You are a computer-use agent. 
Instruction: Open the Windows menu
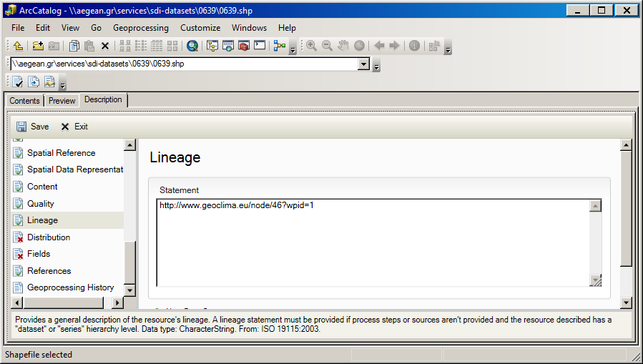tap(249, 28)
